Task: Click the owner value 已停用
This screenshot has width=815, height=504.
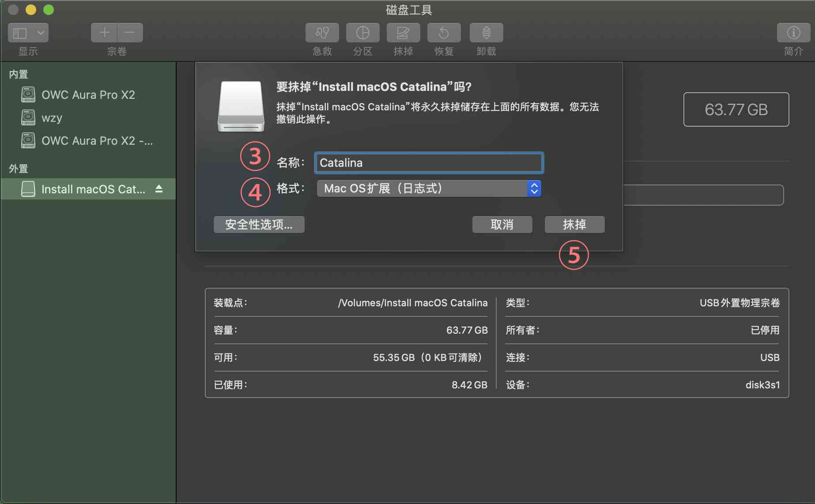Action: (x=765, y=330)
